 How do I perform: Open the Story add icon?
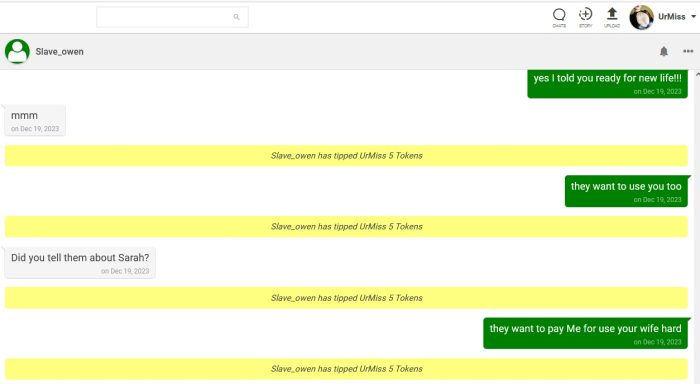[x=585, y=18]
